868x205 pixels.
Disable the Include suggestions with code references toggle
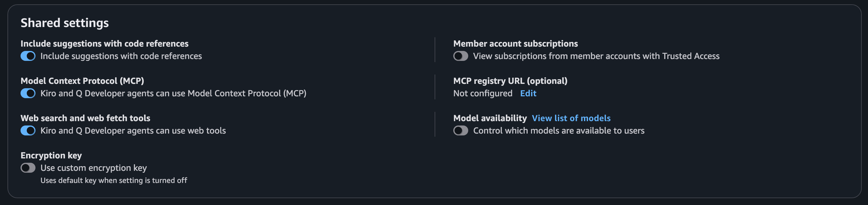(28, 56)
